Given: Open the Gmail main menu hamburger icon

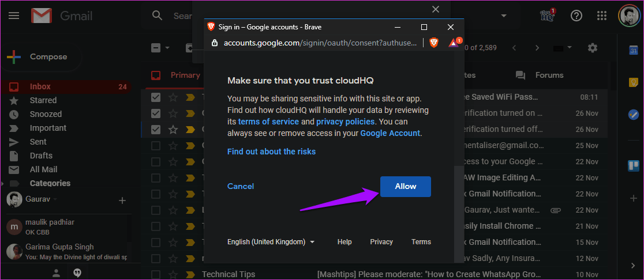Looking at the screenshot, I should coord(14,16).
